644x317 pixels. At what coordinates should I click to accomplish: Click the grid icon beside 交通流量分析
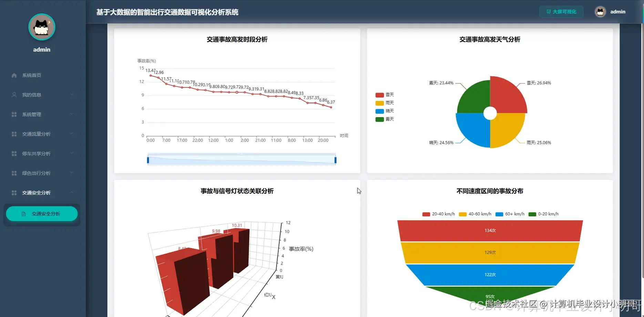click(14, 134)
